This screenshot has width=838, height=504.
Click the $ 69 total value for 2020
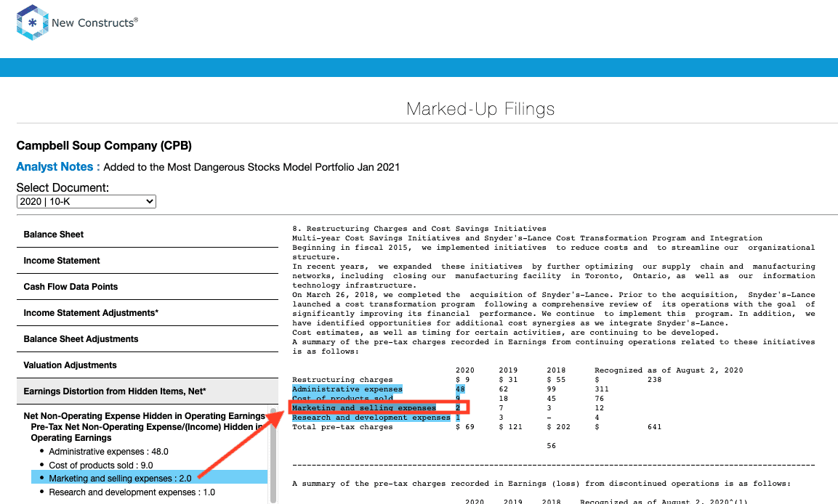(x=465, y=427)
